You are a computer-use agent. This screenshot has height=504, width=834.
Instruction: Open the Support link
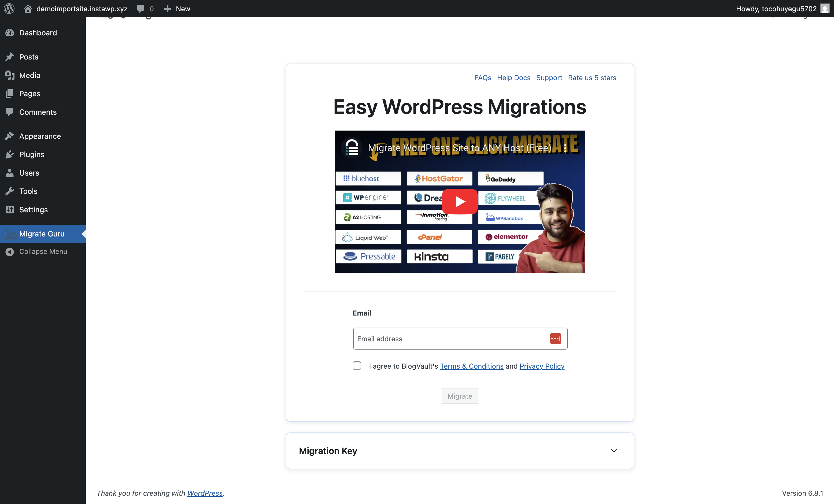click(549, 77)
